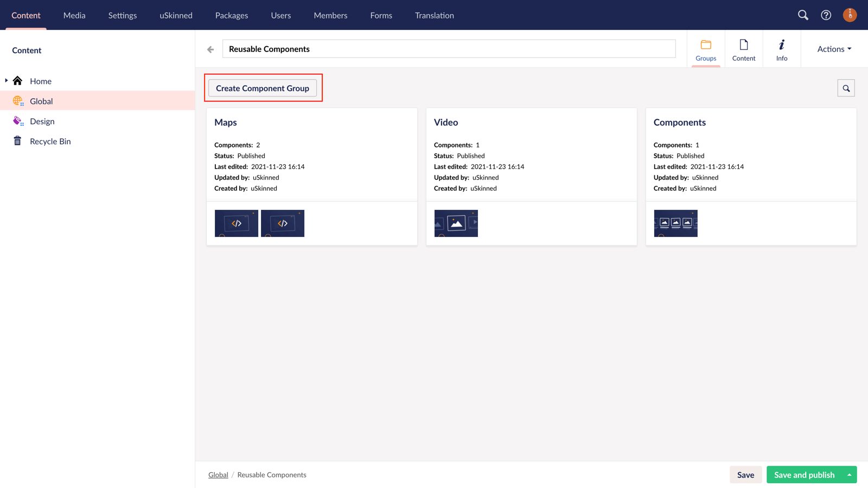The width and height of the screenshot is (868, 488).
Task: Open group search using the magnifier icon
Action: pos(846,87)
